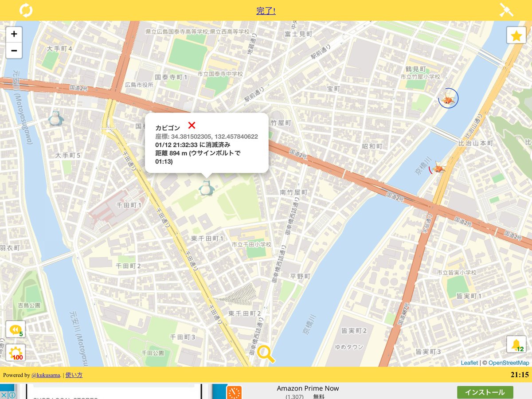Click the 21:15 clock in the footer
The image size is (532, 399).
[520, 375]
